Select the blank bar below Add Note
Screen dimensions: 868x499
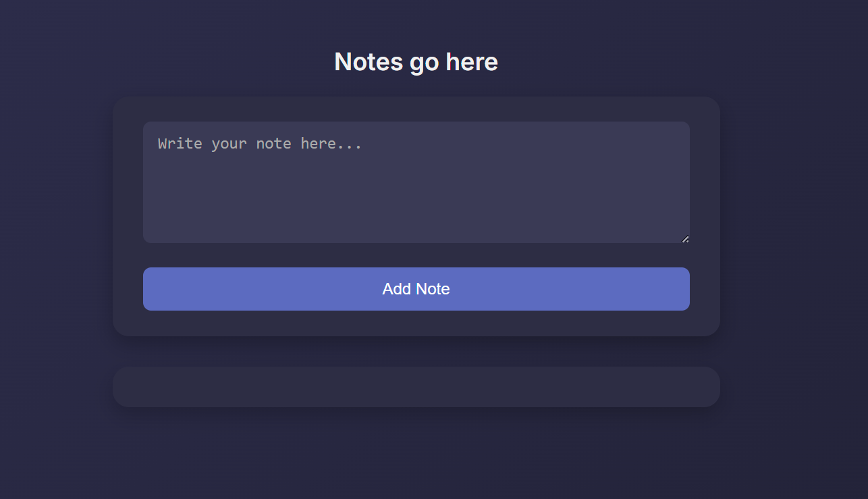pos(416,387)
